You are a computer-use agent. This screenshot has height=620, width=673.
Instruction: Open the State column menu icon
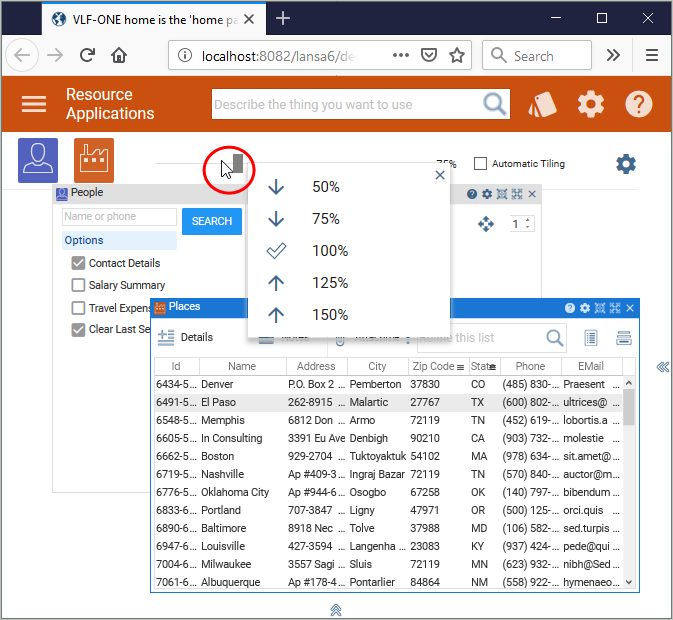coord(492,367)
